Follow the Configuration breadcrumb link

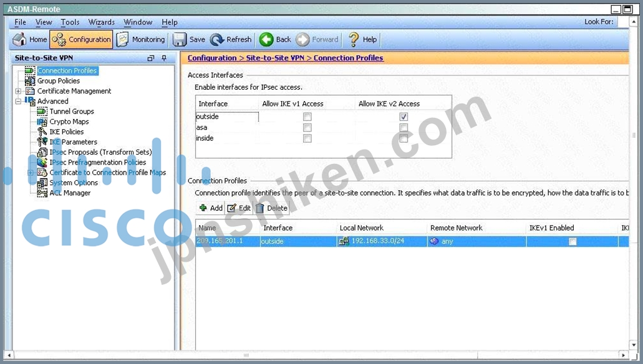coord(212,58)
